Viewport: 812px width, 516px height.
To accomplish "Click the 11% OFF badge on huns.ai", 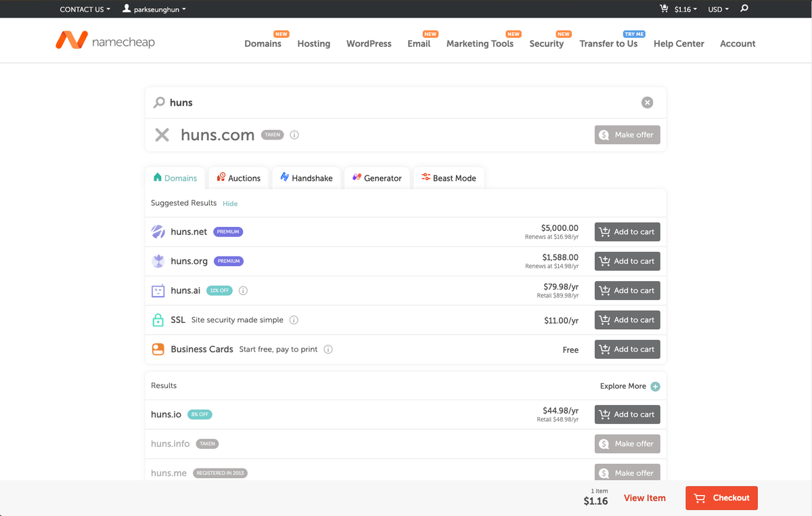I will pyautogui.click(x=219, y=291).
